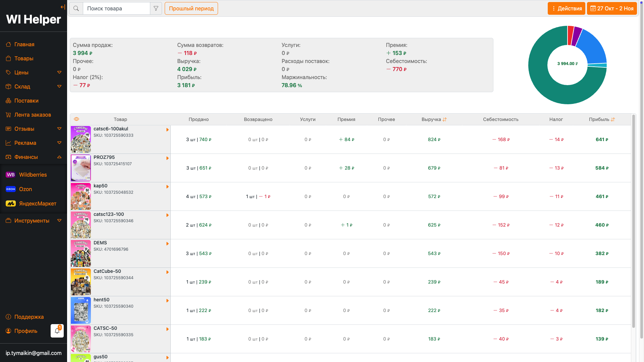
Task: Select the Ozon marketplace
Action: [25, 189]
